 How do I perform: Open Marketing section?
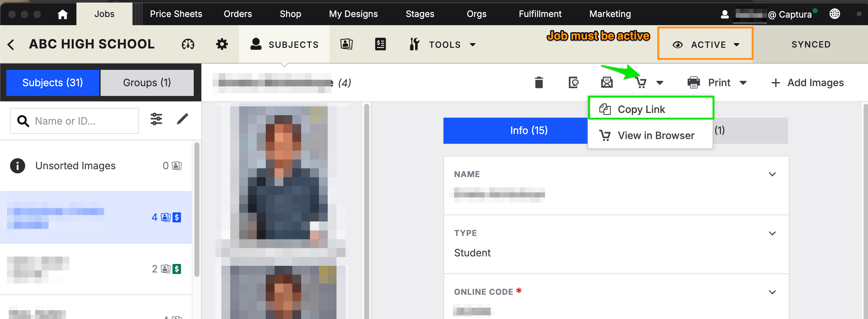610,14
